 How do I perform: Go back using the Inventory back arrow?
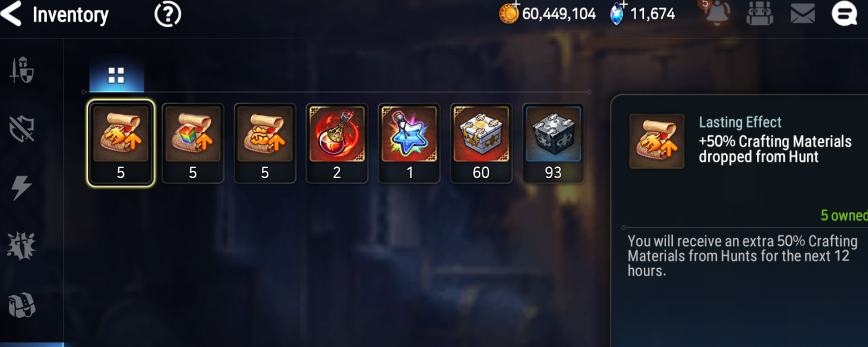[11, 14]
